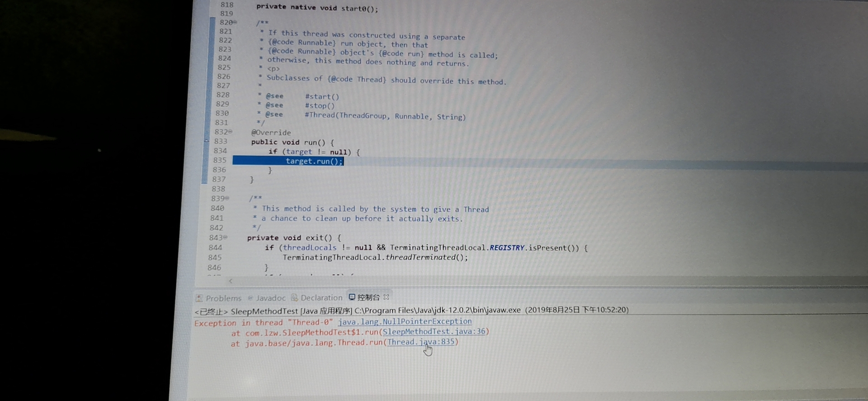This screenshot has width=868, height=401.
Task: Collapse the run() method fold at line 832
Action: (231, 132)
